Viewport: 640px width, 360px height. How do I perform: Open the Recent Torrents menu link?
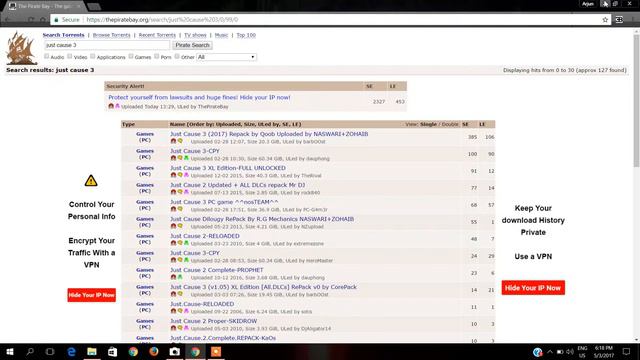(157, 35)
